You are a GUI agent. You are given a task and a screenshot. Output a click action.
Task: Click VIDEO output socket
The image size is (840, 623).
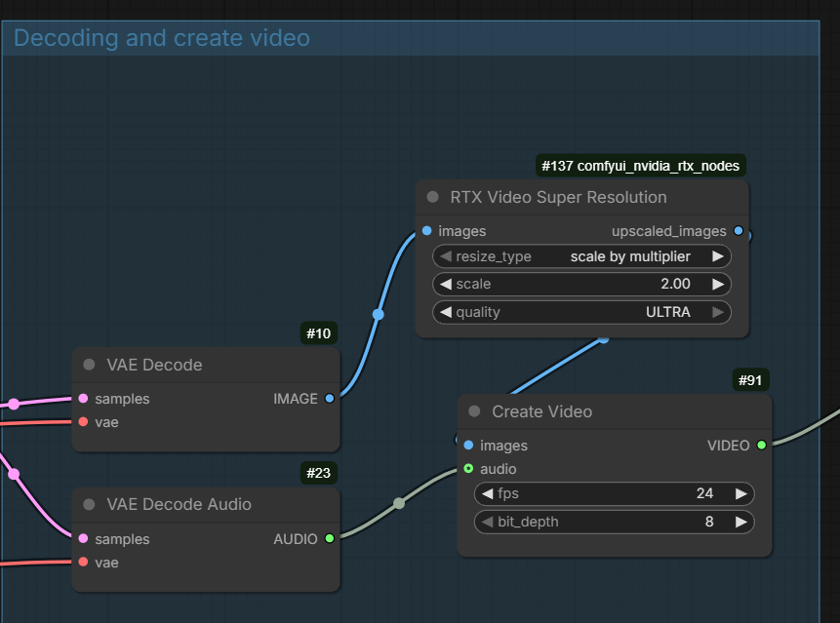(761, 445)
